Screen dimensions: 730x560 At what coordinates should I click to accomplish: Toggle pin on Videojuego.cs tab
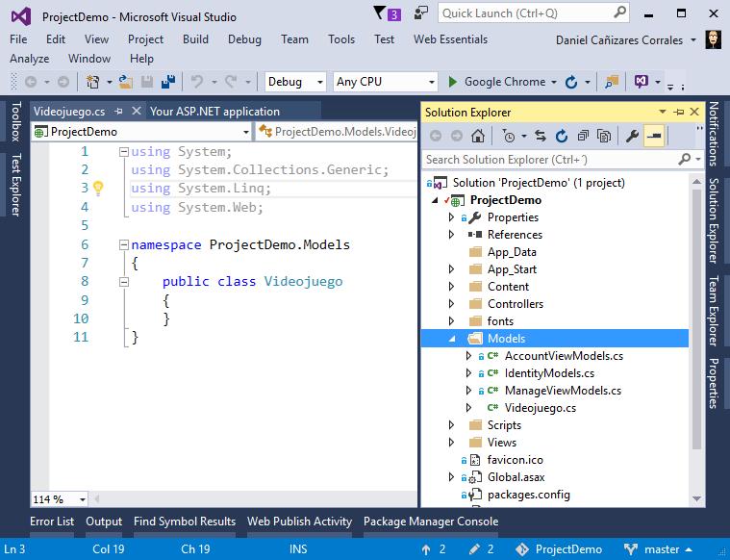[118, 112]
